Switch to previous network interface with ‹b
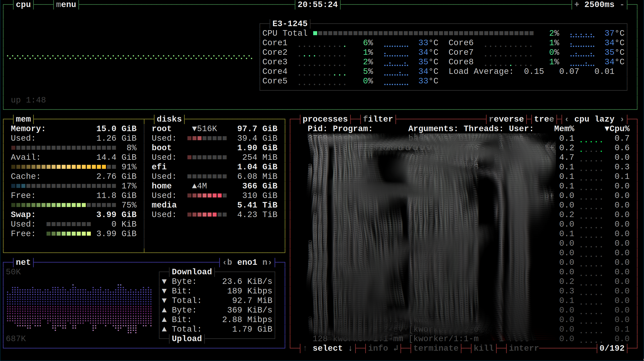 (227, 262)
